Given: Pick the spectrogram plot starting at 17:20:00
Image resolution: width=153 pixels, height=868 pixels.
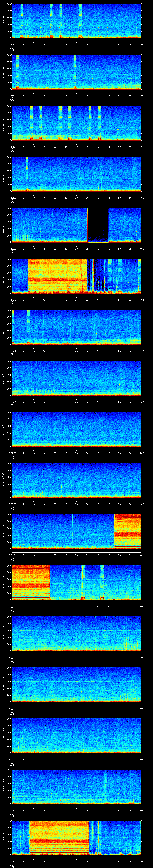Looking at the screenshot, I should pyautogui.click(x=76, y=327).
